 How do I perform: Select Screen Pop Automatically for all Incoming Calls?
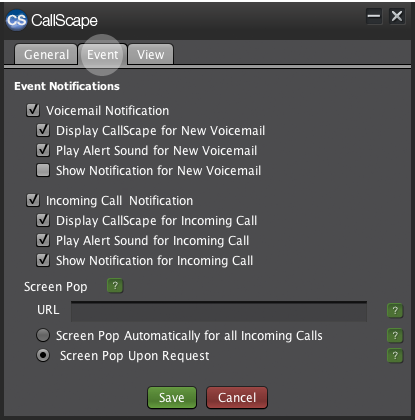pos(43,335)
